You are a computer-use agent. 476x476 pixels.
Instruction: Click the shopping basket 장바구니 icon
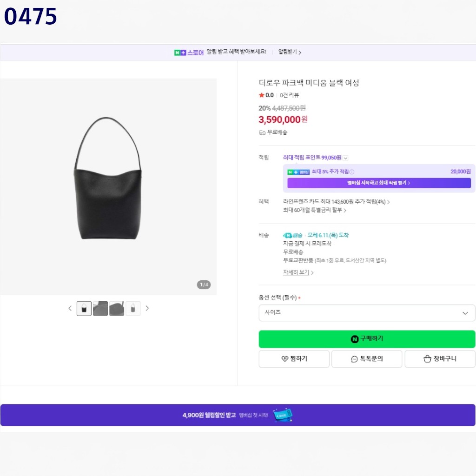coord(427,359)
